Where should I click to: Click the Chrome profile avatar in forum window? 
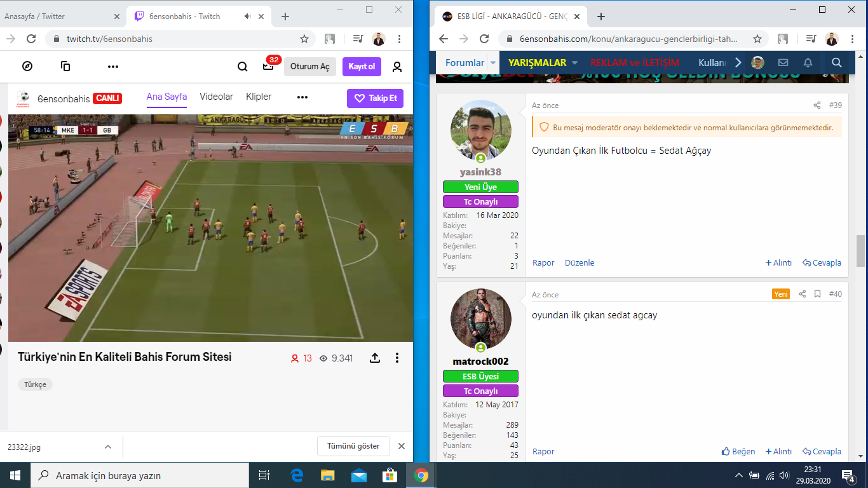pyautogui.click(x=831, y=39)
